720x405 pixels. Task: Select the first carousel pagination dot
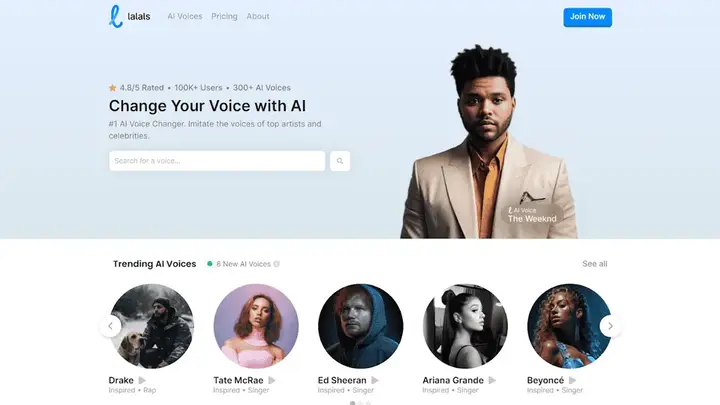pos(352,403)
